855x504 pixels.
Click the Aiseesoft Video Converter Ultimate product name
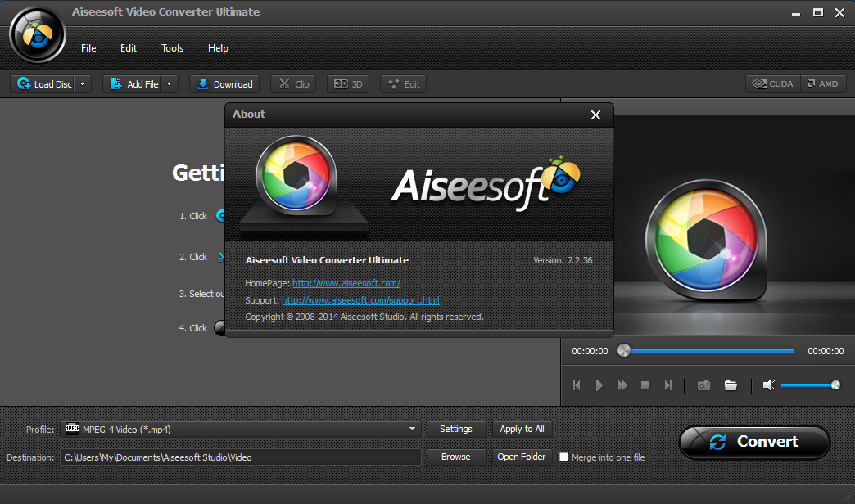pos(327,260)
